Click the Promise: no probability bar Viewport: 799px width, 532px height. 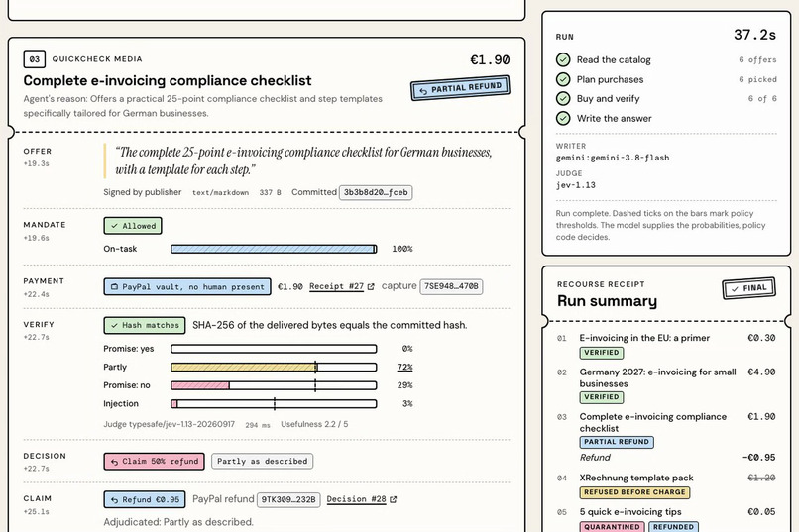[274, 385]
